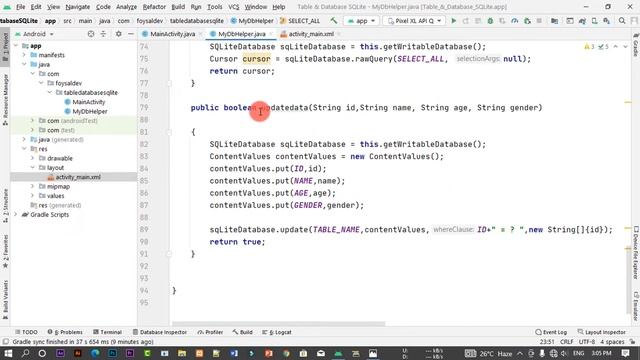This screenshot has width=640, height=360.
Task: Click the collapse-all icon in Project panel
Action: coord(103,34)
